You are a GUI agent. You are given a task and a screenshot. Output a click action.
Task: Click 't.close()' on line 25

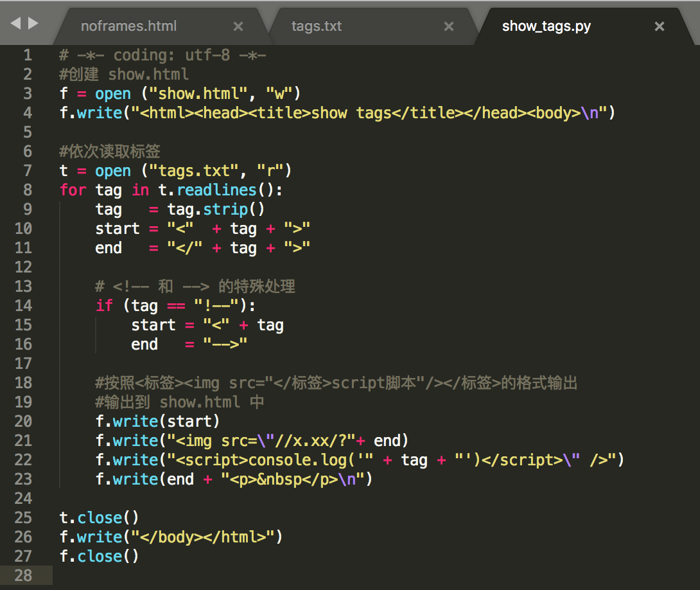coord(99,517)
